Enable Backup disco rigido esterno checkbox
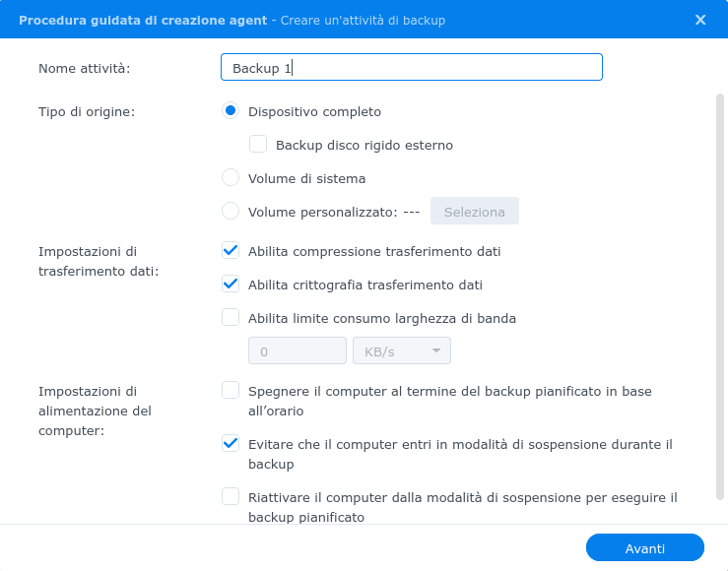 pyautogui.click(x=258, y=144)
